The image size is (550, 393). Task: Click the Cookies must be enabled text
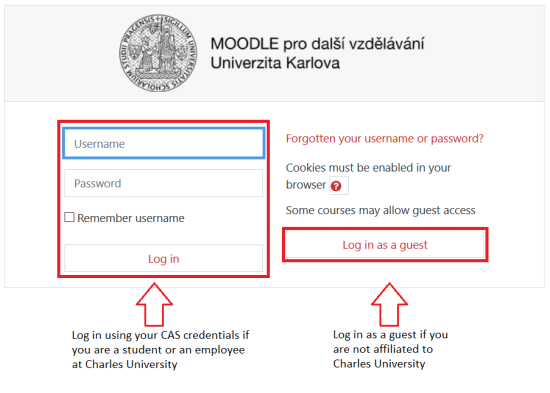point(368,168)
